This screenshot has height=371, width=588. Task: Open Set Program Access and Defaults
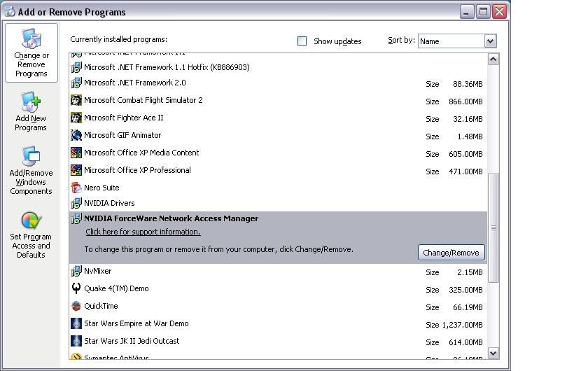coord(31,235)
